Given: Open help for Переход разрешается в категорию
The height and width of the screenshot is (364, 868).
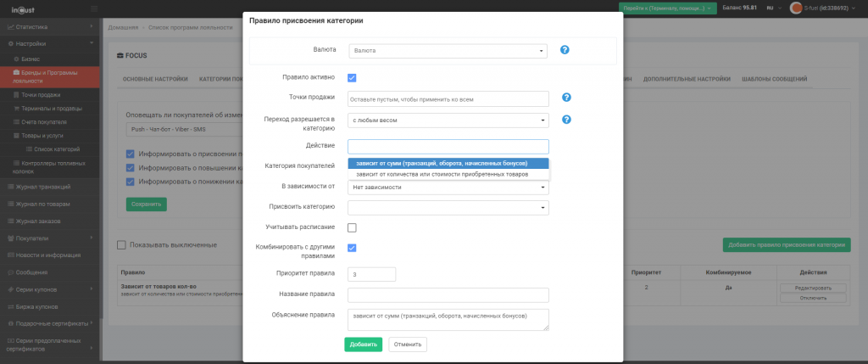Looking at the screenshot, I should click(x=566, y=120).
